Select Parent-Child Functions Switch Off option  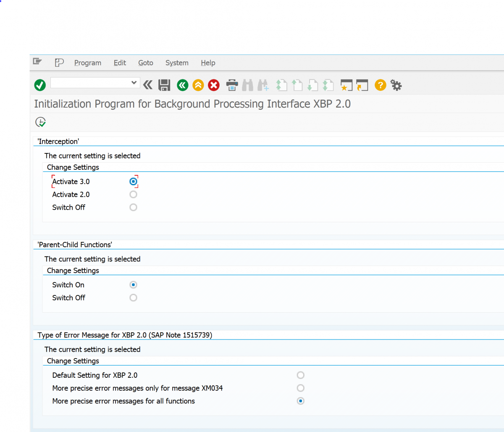coord(133,298)
